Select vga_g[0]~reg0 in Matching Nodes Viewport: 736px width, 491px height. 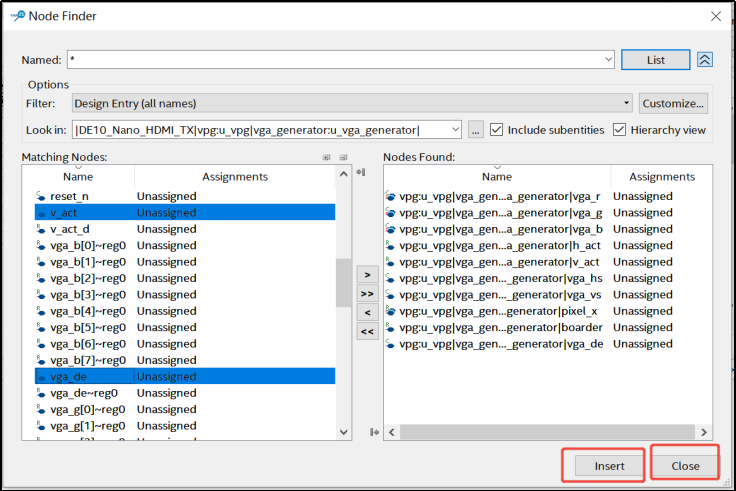88,410
